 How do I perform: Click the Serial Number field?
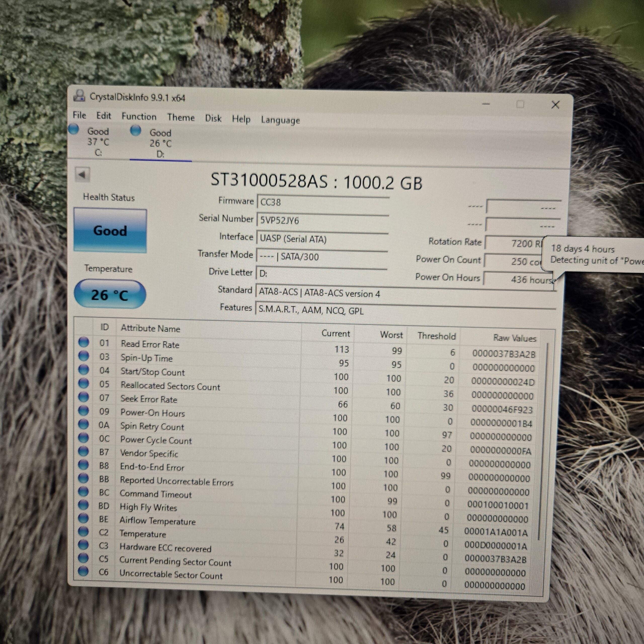pos(323,221)
